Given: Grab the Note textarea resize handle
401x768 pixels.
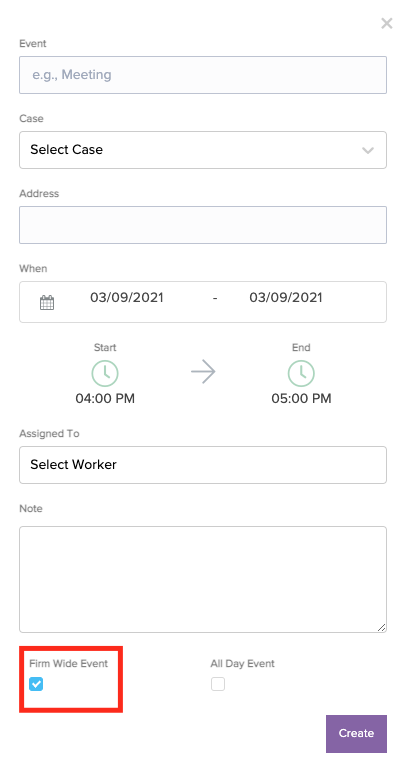Looking at the screenshot, I should 381,627.
